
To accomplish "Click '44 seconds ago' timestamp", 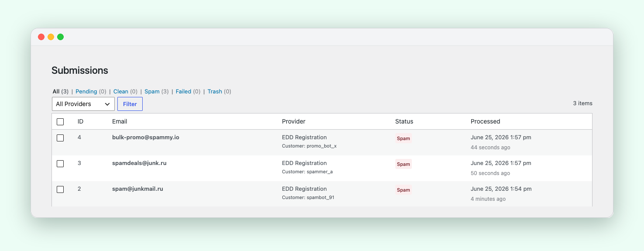I will [490, 148].
